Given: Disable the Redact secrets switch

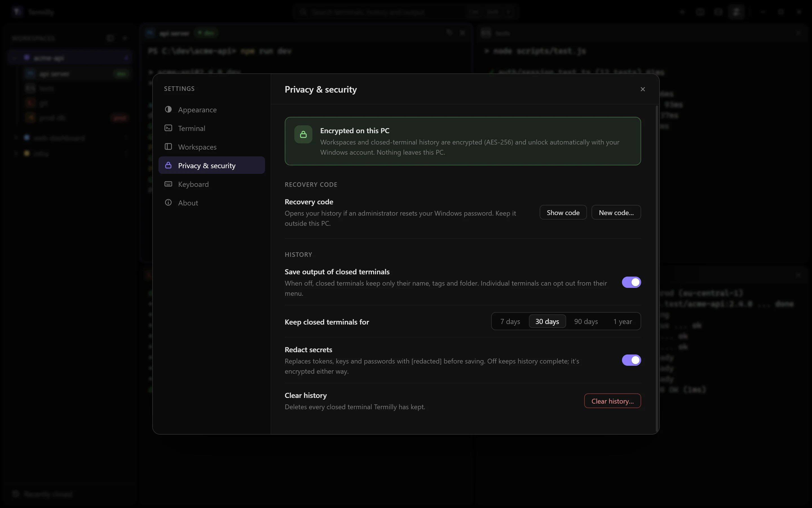Looking at the screenshot, I should pos(631,360).
